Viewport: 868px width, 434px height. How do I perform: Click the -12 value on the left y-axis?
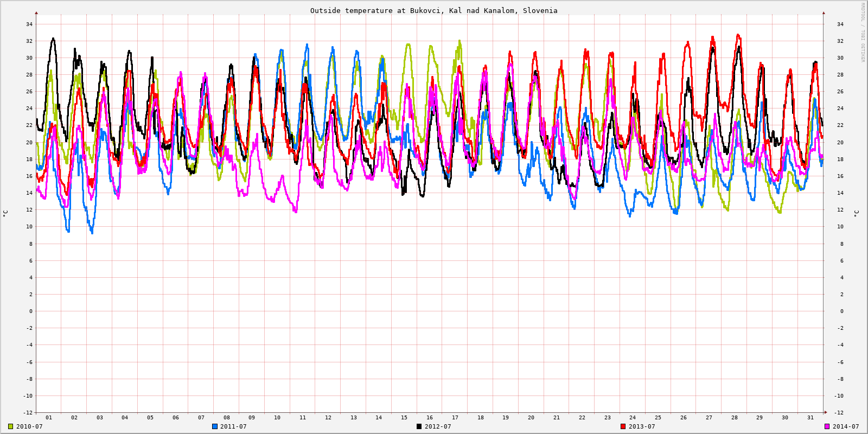(28, 413)
